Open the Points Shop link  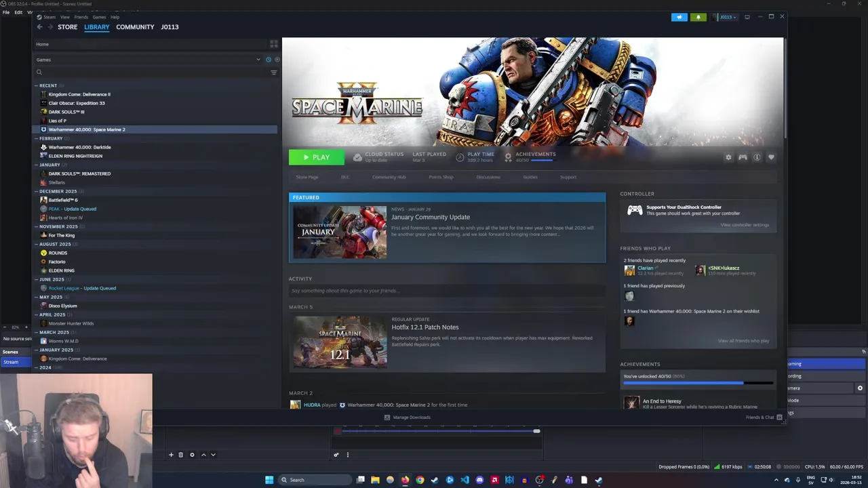441,177
